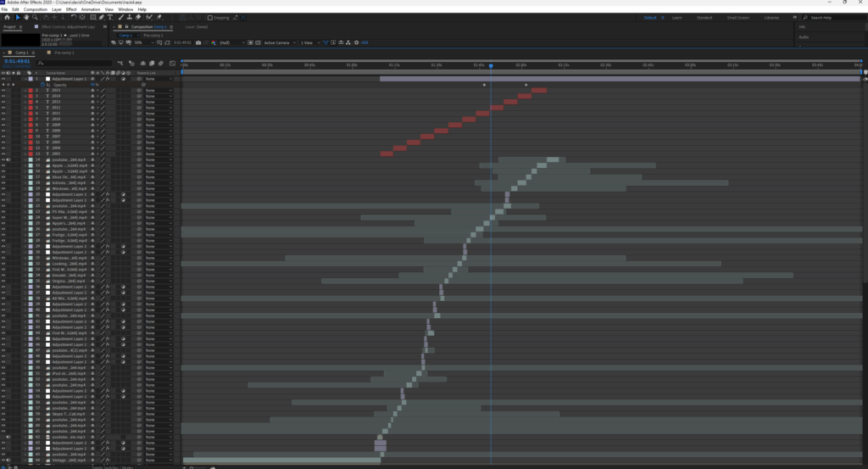
Task: Click the Draft 3D icon in timeline
Action: coord(131,63)
